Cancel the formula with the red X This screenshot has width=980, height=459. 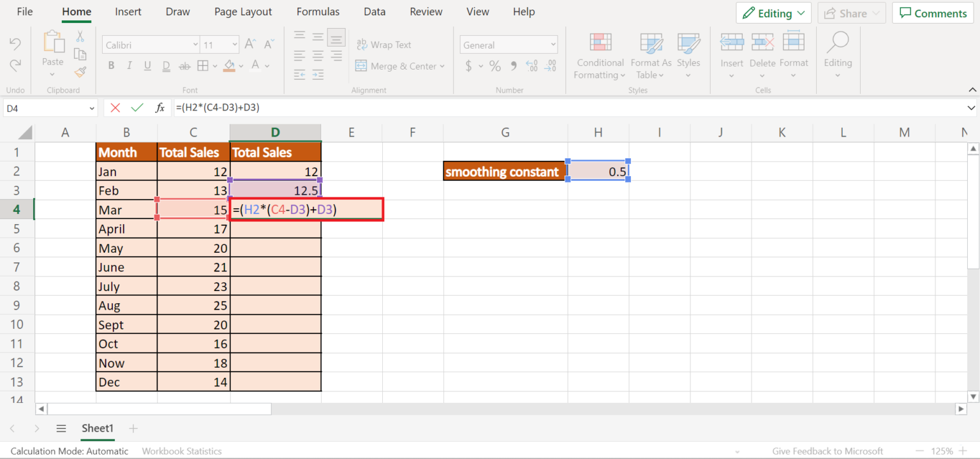[x=115, y=107]
